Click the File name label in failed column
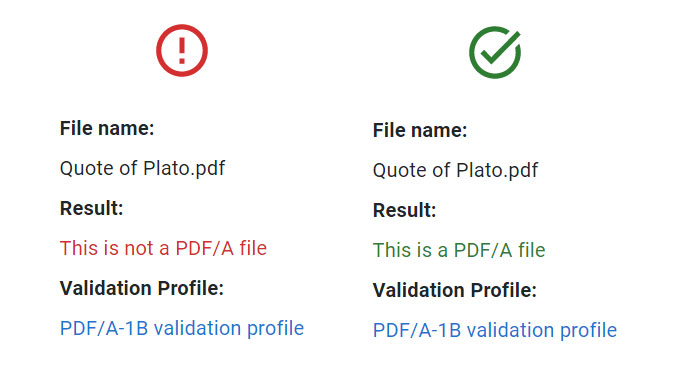This screenshot has height=379, width=674. pyautogui.click(x=107, y=128)
